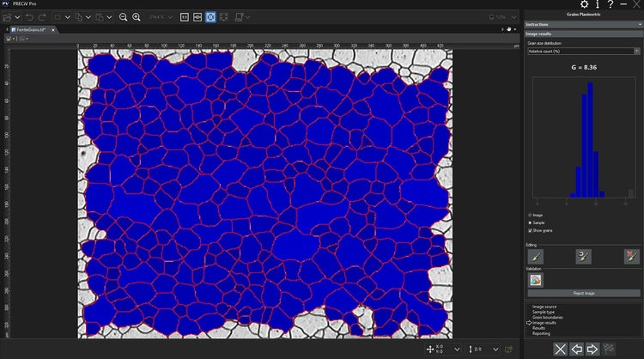Click the delete brush icon with red X

(x=631, y=256)
